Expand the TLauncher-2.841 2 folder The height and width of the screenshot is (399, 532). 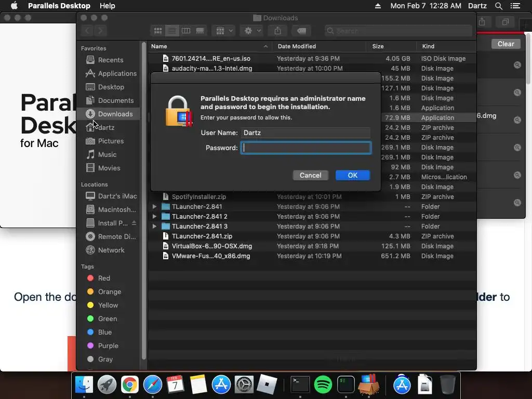pos(154,217)
